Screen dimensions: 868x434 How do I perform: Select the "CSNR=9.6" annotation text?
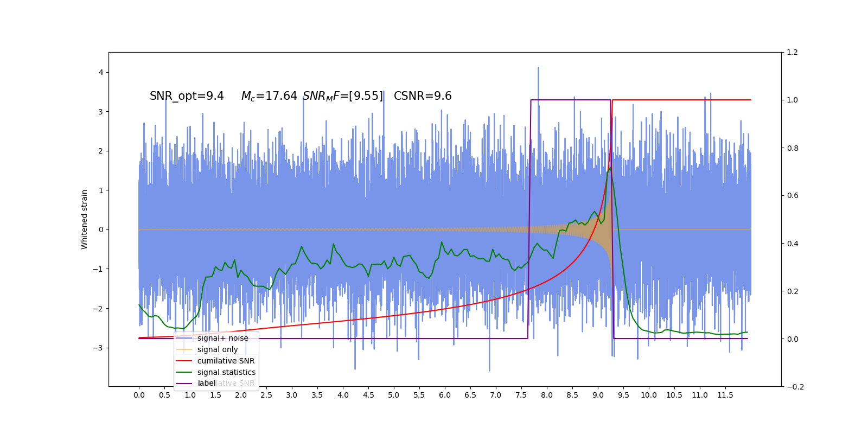[423, 96]
